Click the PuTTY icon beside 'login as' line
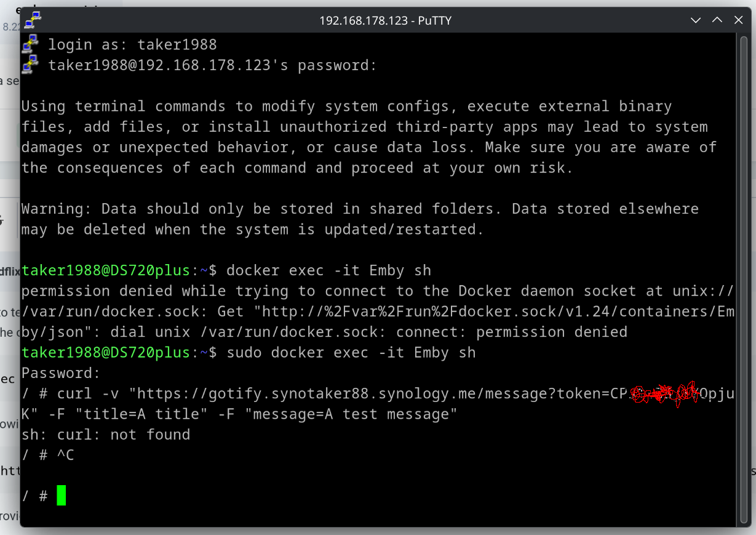Screen dimensions: 756x535 (30, 44)
